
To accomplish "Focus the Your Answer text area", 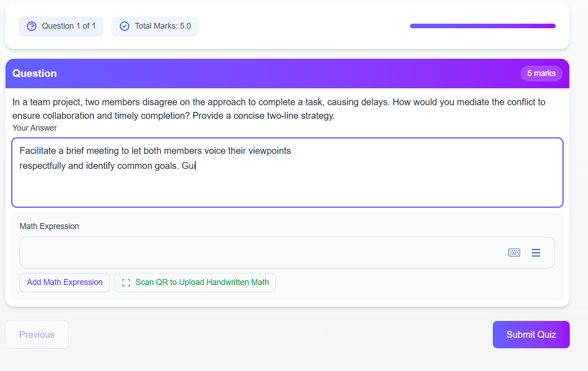I will coord(287,173).
